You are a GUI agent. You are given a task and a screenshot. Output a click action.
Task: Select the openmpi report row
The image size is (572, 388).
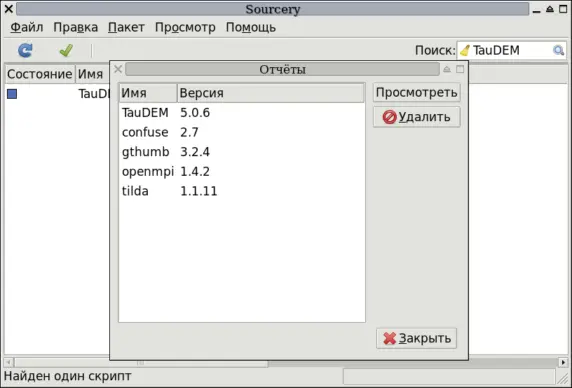point(242,172)
